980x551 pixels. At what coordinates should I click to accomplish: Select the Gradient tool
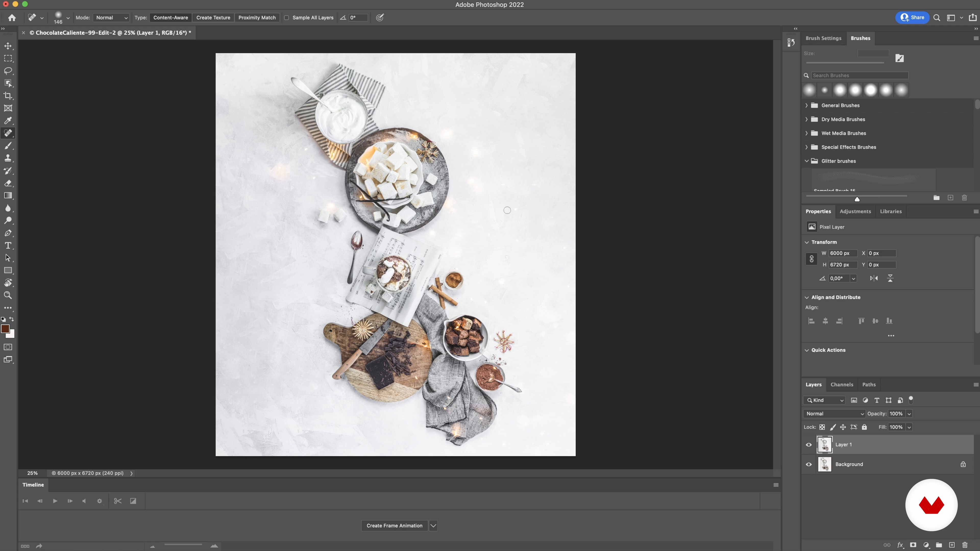tap(8, 195)
